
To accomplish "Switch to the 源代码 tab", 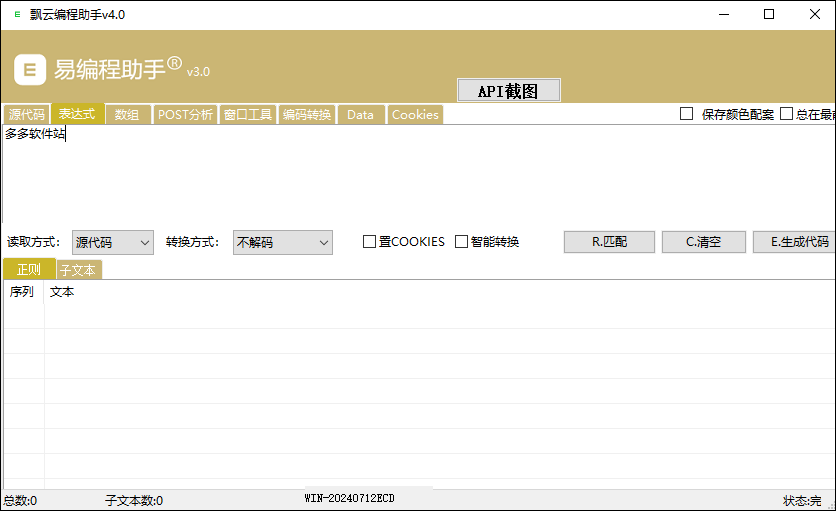I will (x=26, y=115).
